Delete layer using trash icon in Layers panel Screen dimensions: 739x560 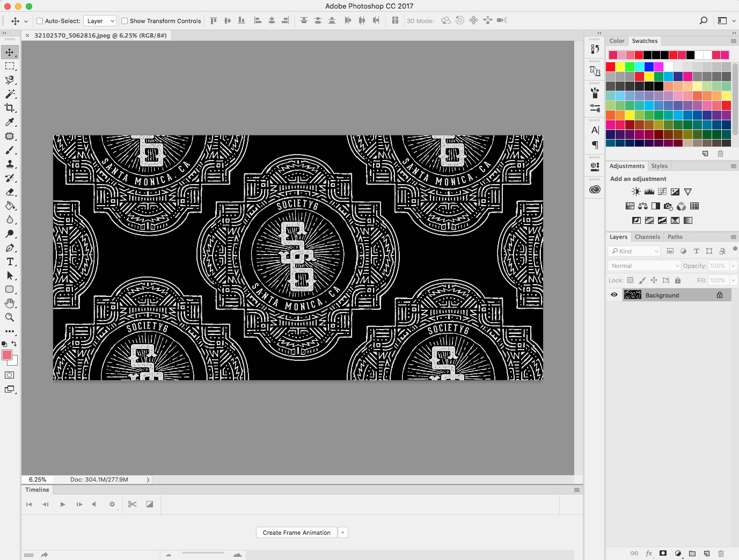click(721, 554)
